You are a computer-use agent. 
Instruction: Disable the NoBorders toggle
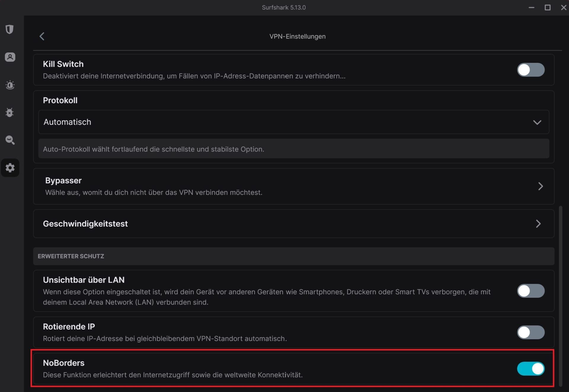[x=530, y=369]
